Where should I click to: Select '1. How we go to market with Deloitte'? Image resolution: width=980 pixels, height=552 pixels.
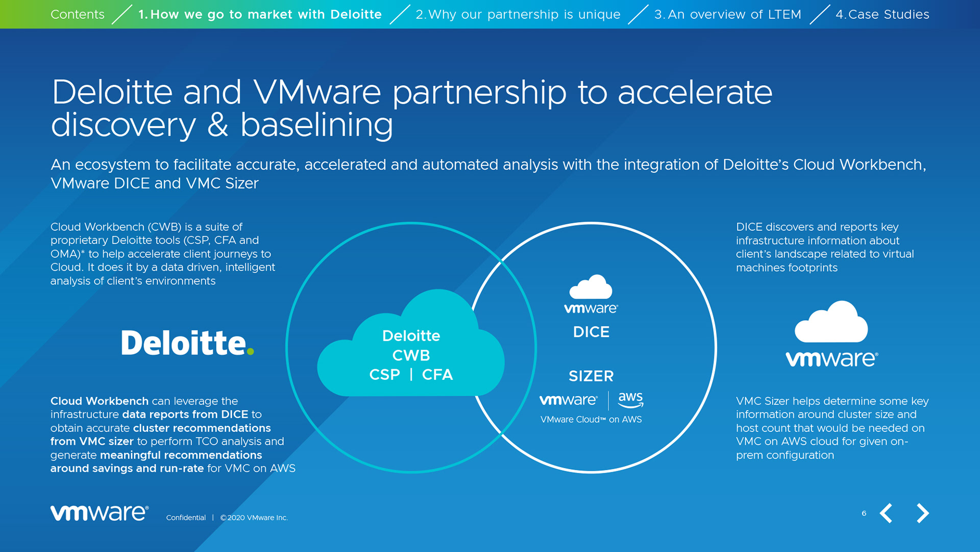260,14
